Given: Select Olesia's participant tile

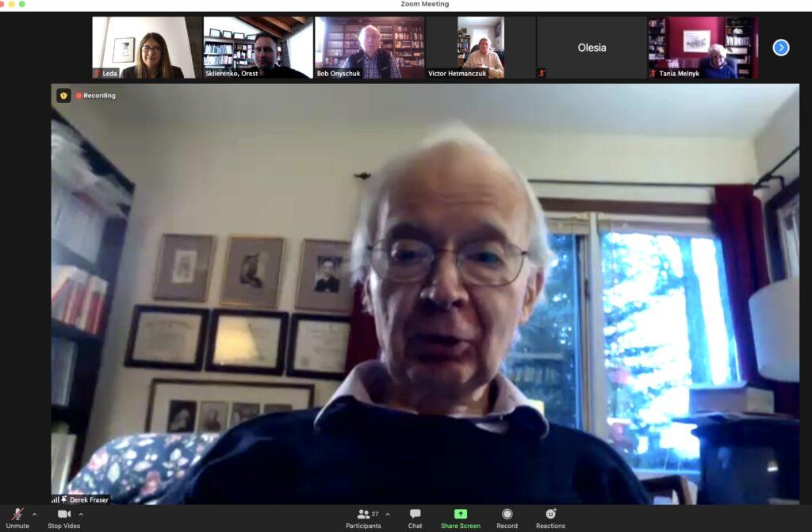Looking at the screenshot, I should click(592, 48).
